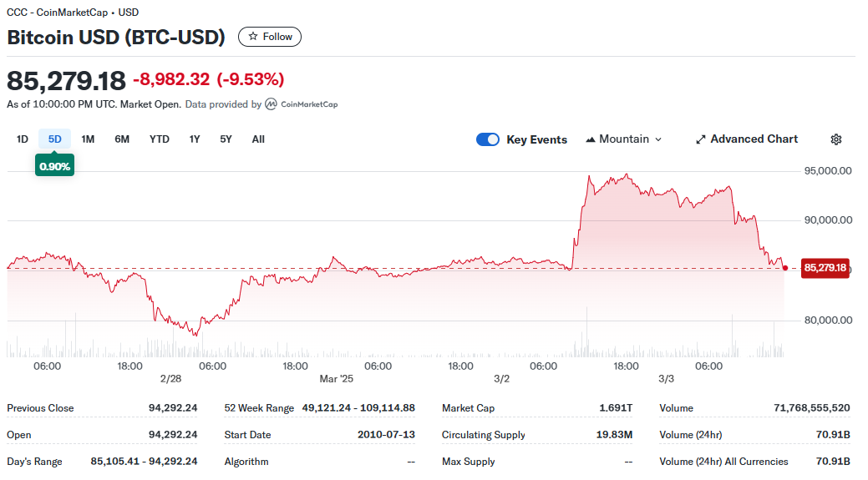The height and width of the screenshot is (480, 868).
Task: Click the Open value 94,292.24
Action: [173, 435]
